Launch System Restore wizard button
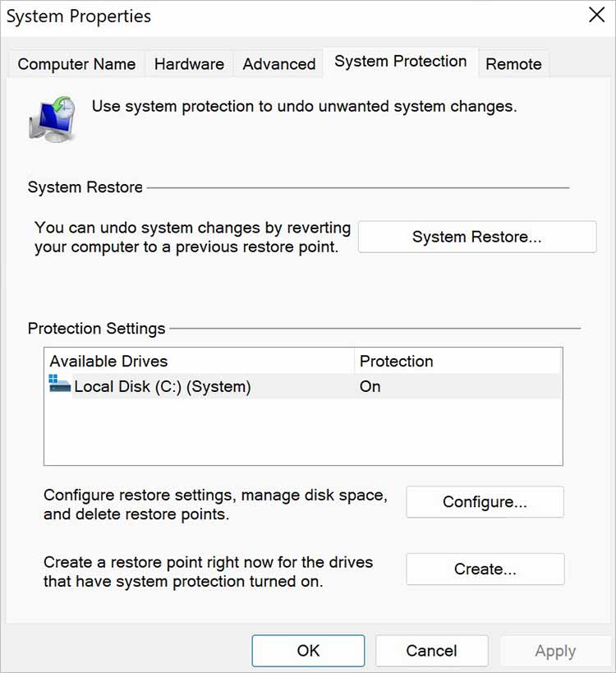Image resolution: width=616 pixels, height=673 pixels. tap(476, 237)
